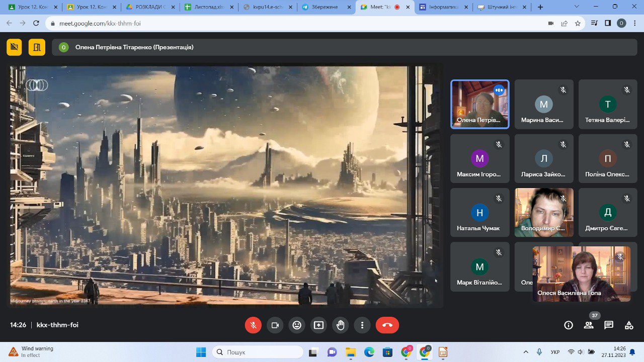This screenshot has height=362, width=644.
Task: Go back in browser history
Action: (x=9, y=23)
